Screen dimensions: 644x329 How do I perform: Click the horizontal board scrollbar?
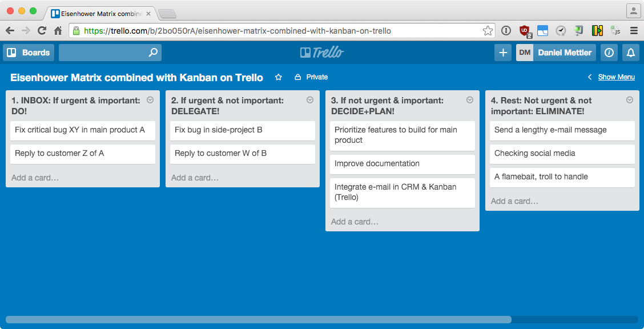[x=259, y=319]
